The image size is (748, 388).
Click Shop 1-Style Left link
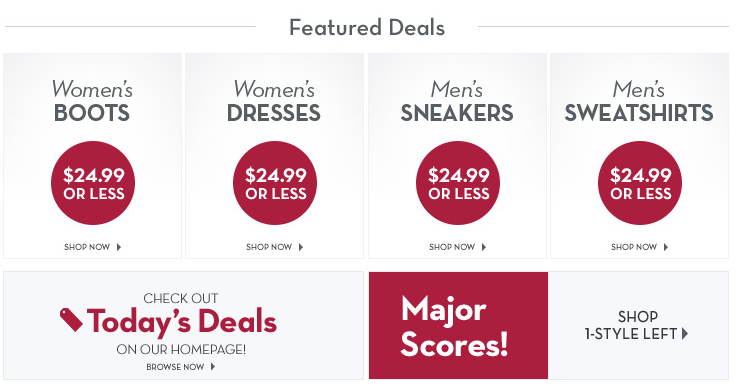point(636,325)
